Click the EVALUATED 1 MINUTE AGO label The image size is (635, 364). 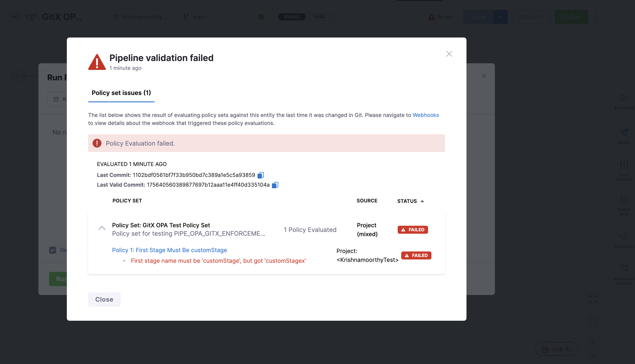[x=132, y=164]
